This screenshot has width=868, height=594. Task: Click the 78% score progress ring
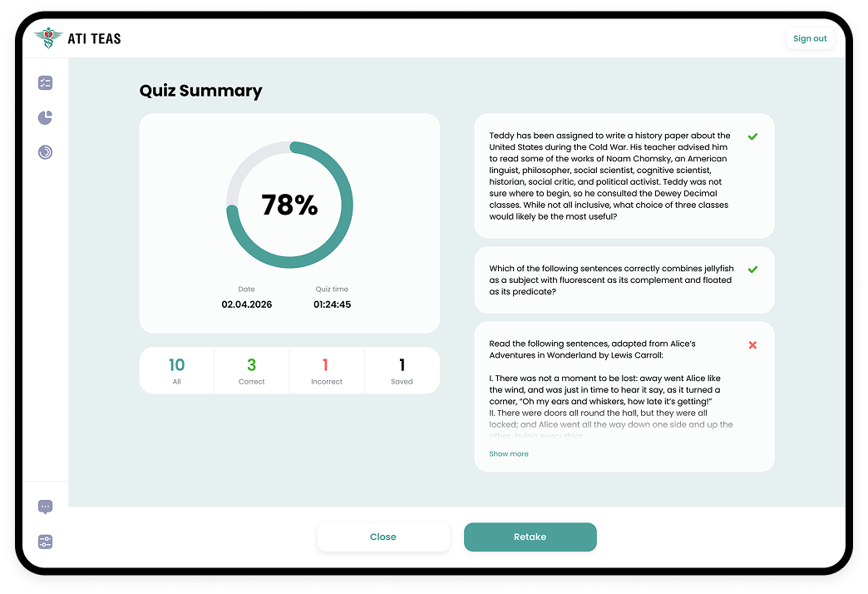pos(289,205)
